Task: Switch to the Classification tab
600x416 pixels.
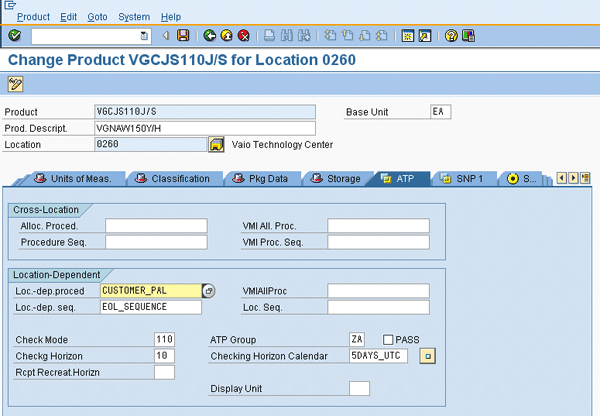Action: tap(173, 179)
